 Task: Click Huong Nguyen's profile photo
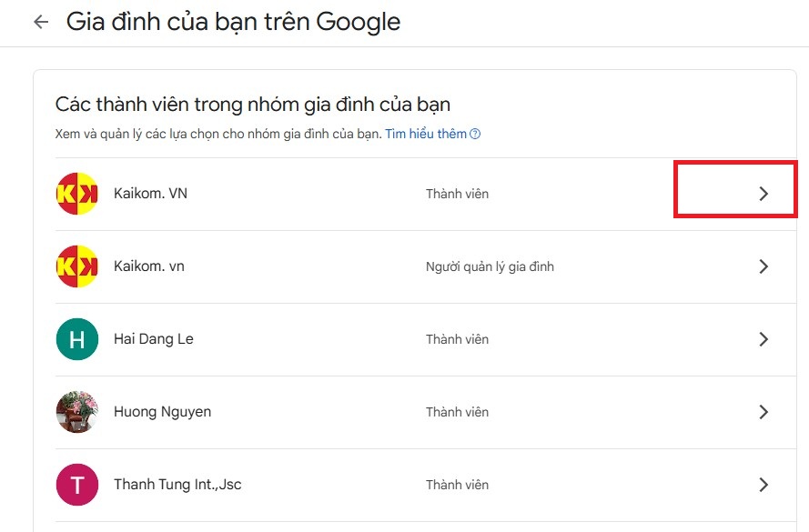pos(77,412)
